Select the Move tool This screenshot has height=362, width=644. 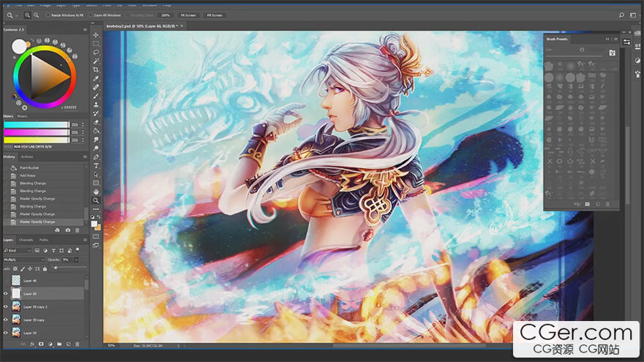tap(96, 35)
